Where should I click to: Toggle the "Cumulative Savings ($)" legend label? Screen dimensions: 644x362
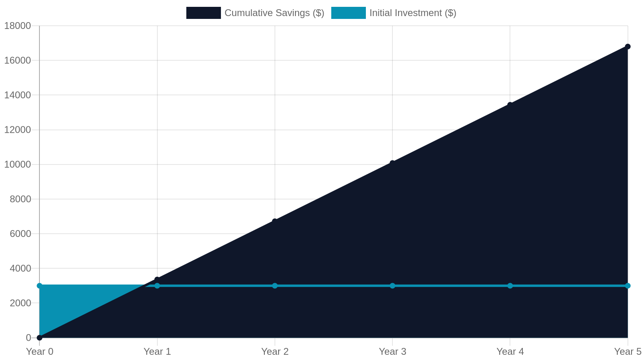pos(275,13)
